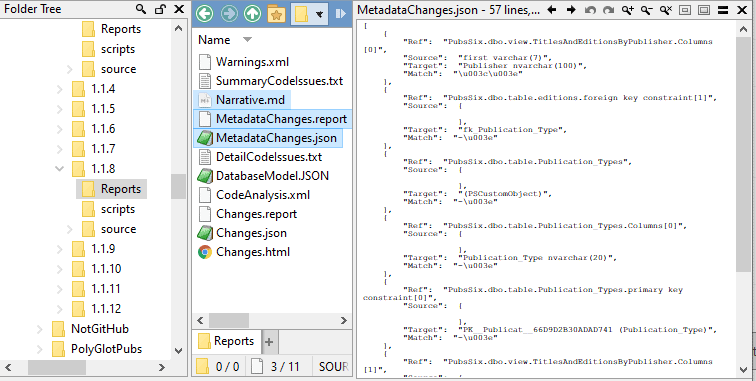This screenshot has height=381, width=756.
Task: Go up one folder level
Action: click(253, 14)
